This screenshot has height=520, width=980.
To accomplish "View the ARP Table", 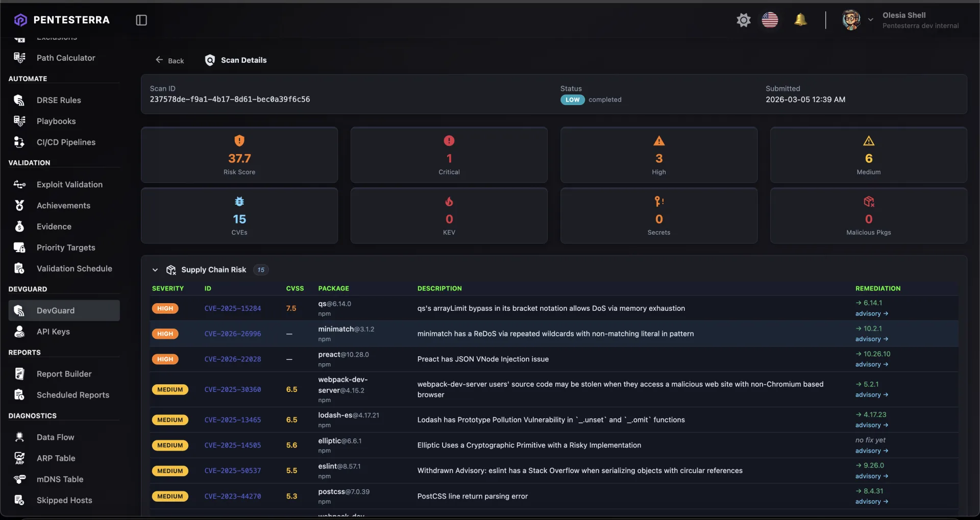I will [x=56, y=458].
